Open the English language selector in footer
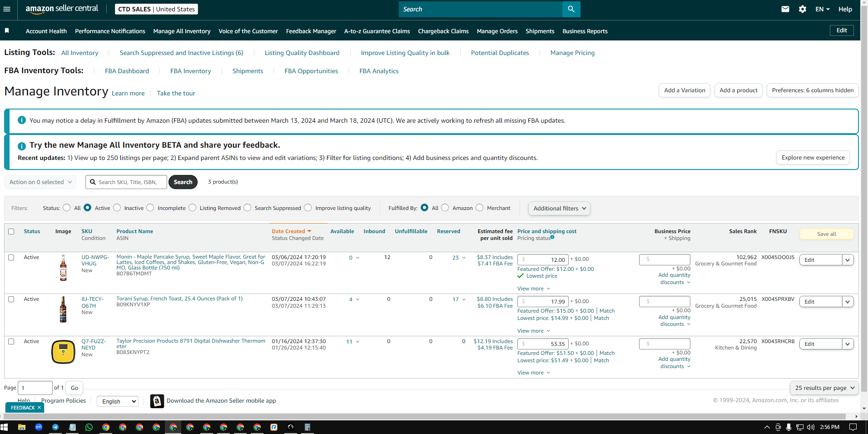The height and width of the screenshot is (434, 868). tap(118, 401)
